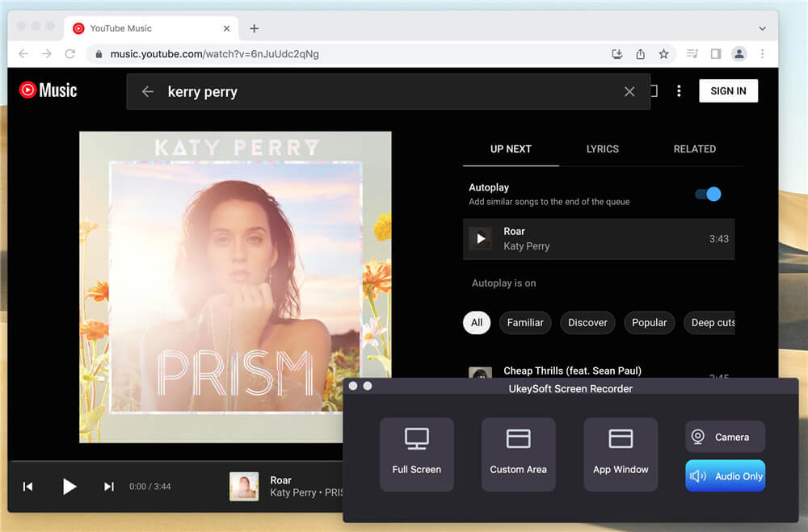808x532 pixels.
Task: Select the Discover filter chip
Action: (x=587, y=323)
